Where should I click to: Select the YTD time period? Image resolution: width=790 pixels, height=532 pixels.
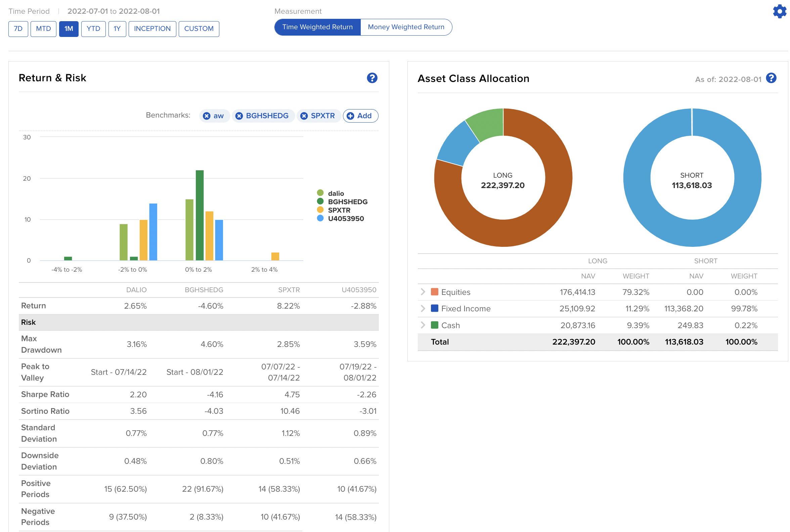point(93,29)
